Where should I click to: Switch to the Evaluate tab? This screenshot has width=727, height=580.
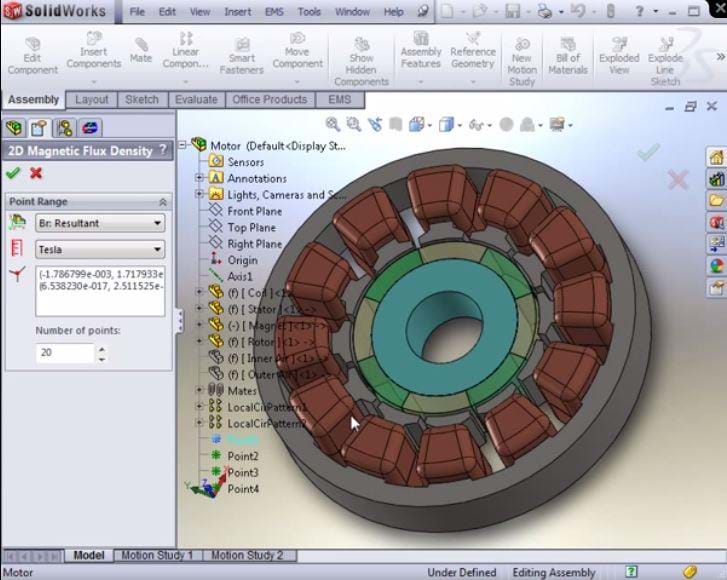click(196, 100)
